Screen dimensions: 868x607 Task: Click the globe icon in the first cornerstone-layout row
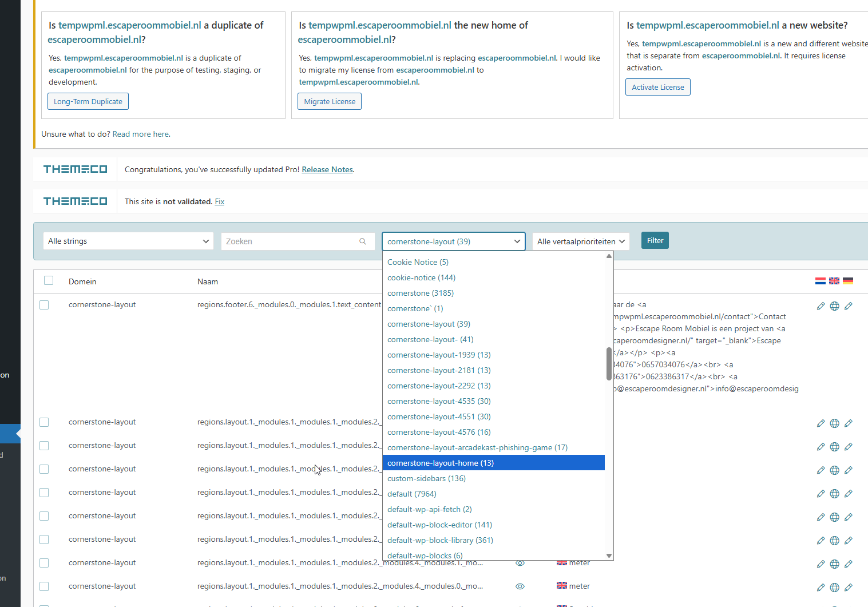pyautogui.click(x=835, y=306)
